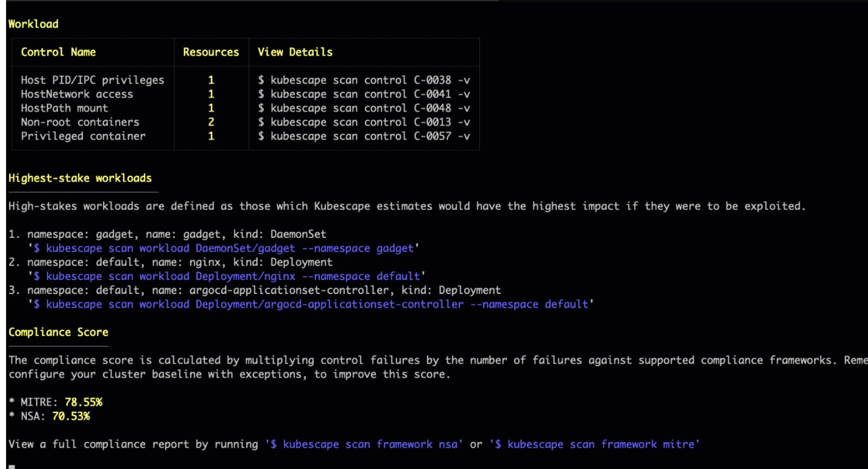Select 'Host PID/IPC privileges' control name

tap(92, 80)
